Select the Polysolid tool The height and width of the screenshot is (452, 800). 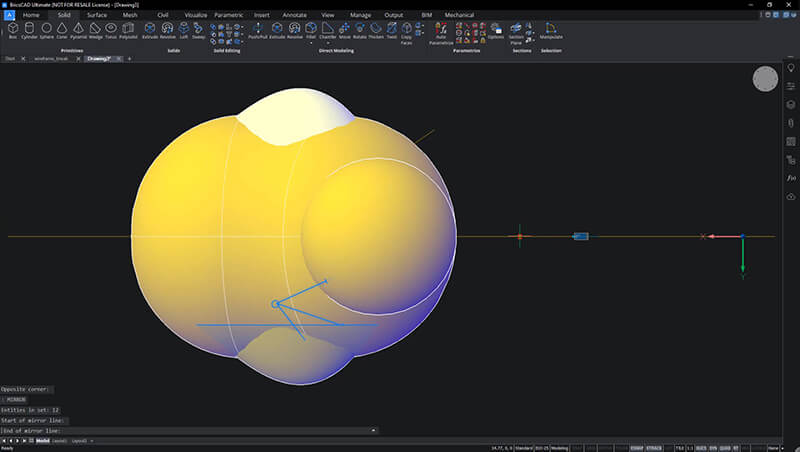point(128,30)
